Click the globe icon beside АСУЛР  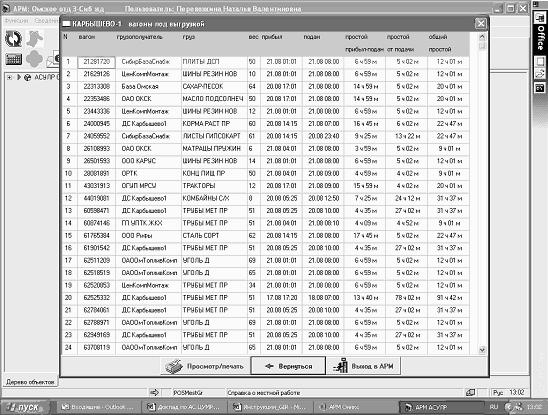coord(27,78)
